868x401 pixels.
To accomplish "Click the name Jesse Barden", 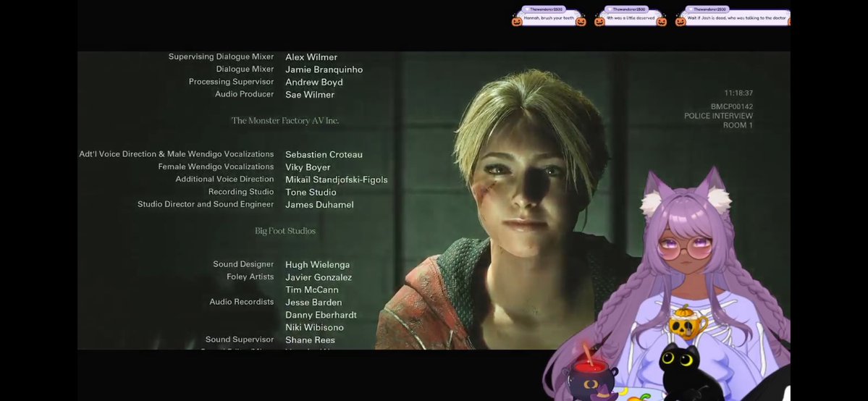I will pos(313,303).
